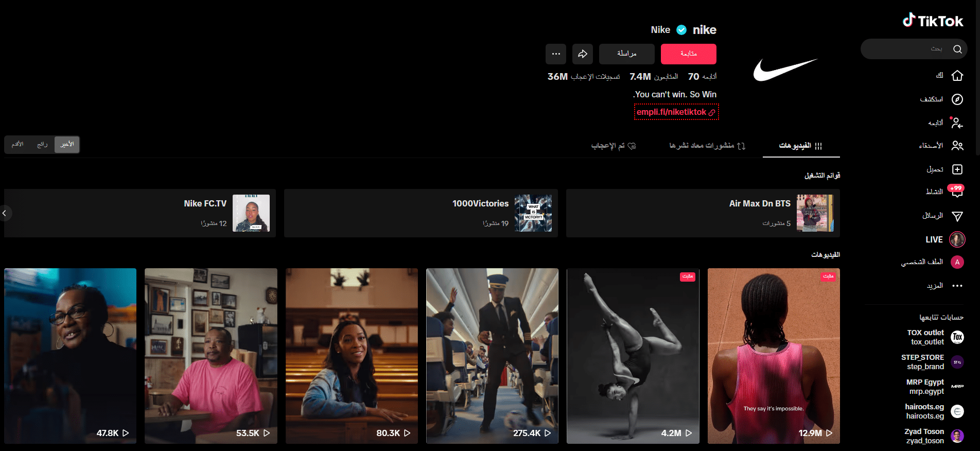Open TOX outlet account avatar

click(957, 337)
